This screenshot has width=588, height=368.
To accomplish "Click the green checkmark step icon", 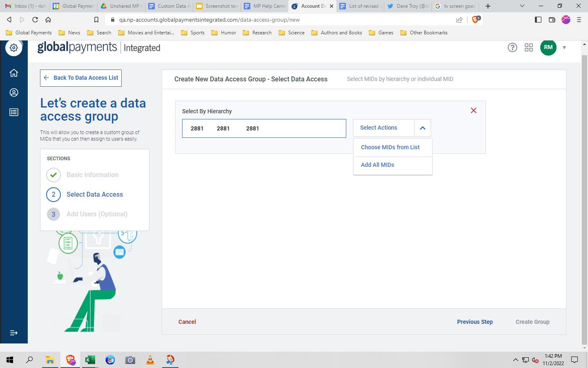I will (x=53, y=175).
